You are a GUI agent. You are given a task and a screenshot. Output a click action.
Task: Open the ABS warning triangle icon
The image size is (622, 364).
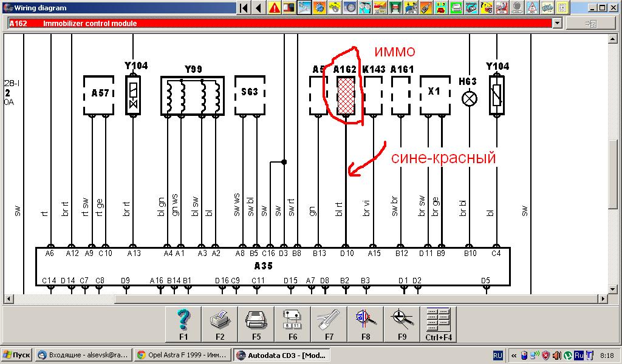(x=531, y=7)
